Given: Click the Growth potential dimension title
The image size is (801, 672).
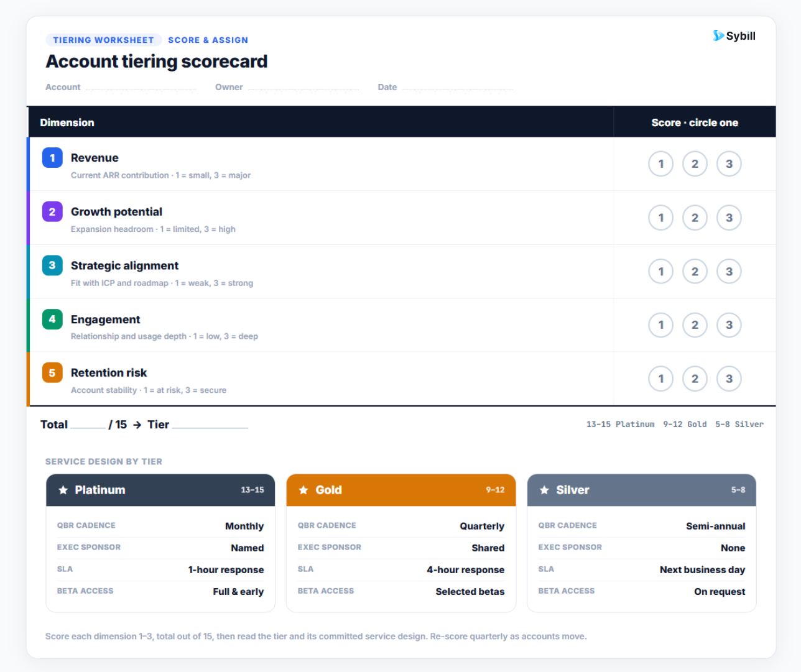Looking at the screenshot, I should coord(116,212).
